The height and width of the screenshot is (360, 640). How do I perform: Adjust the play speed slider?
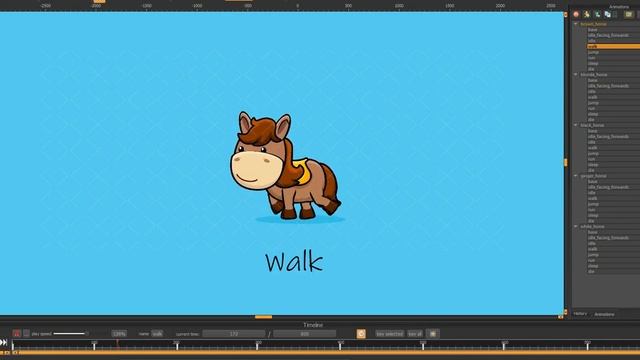click(x=70, y=333)
